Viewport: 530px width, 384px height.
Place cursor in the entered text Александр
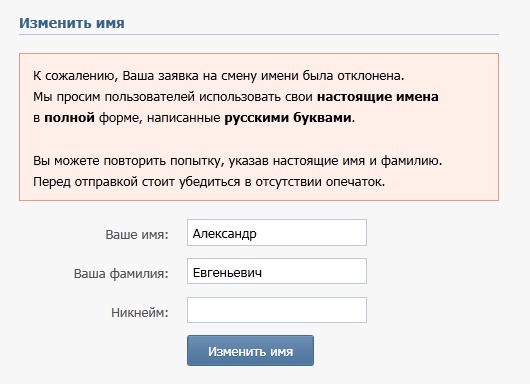coord(224,234)
